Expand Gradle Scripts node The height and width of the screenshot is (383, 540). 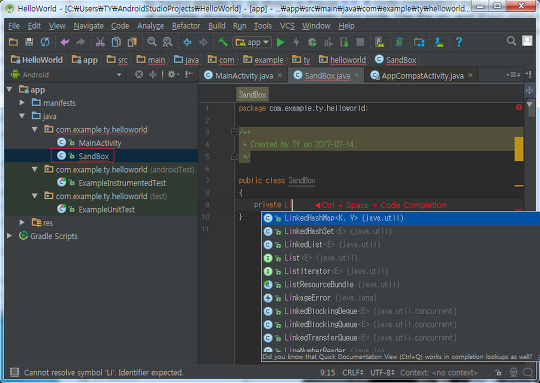click(9, 236)
